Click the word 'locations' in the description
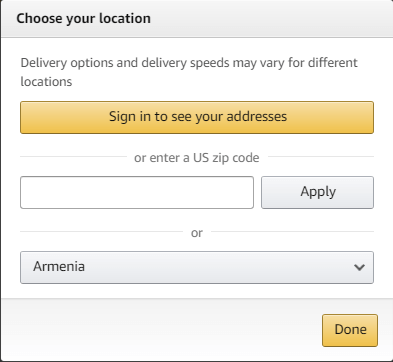 pyautogui.click(x=46, y=82)
